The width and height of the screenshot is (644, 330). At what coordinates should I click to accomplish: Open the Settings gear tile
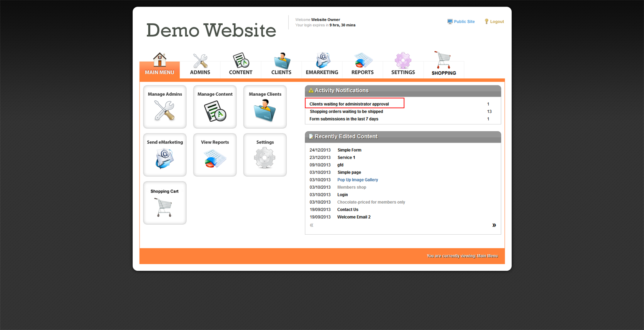265,155
